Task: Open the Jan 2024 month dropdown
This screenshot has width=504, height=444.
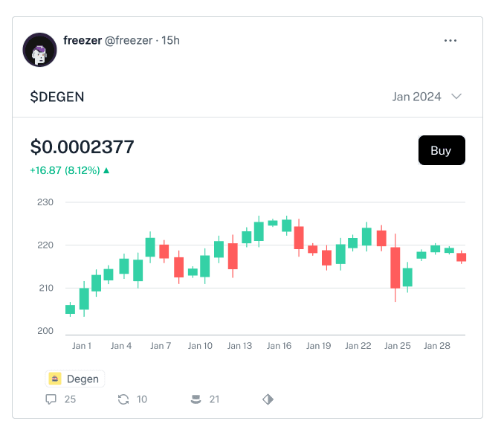Action: point(427,97)
